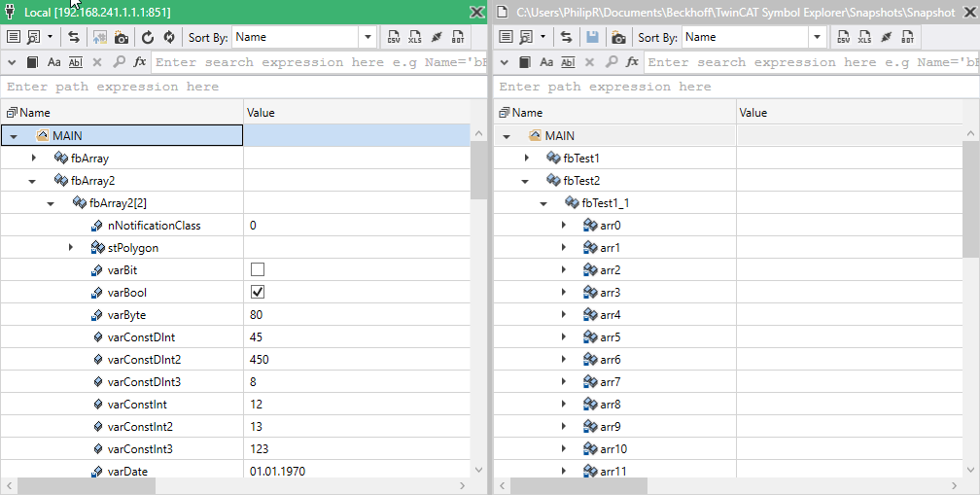Click the varByte value 80
The width and height of the screenshot is (980, 495).
(257, 314)
